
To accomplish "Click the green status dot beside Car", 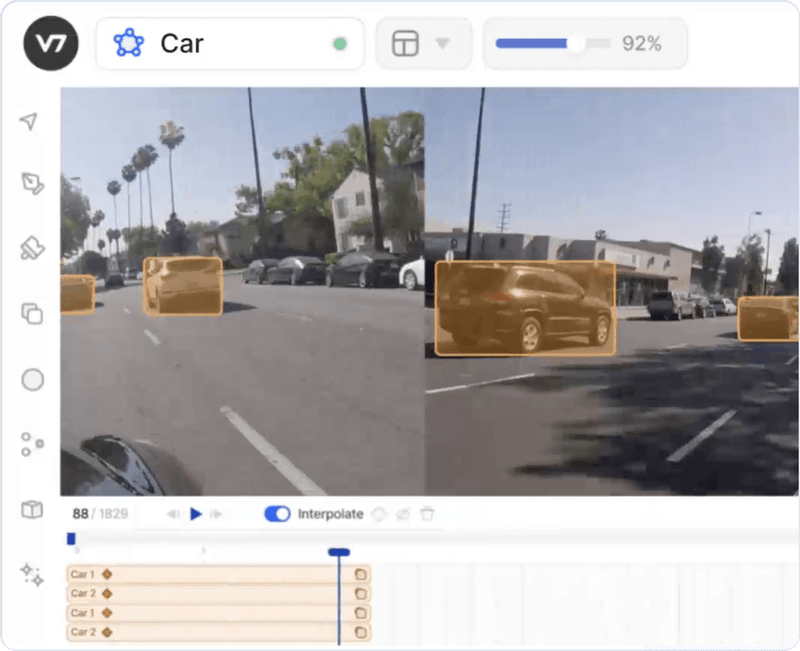I will pyautogui.click(x=340, y=43).
